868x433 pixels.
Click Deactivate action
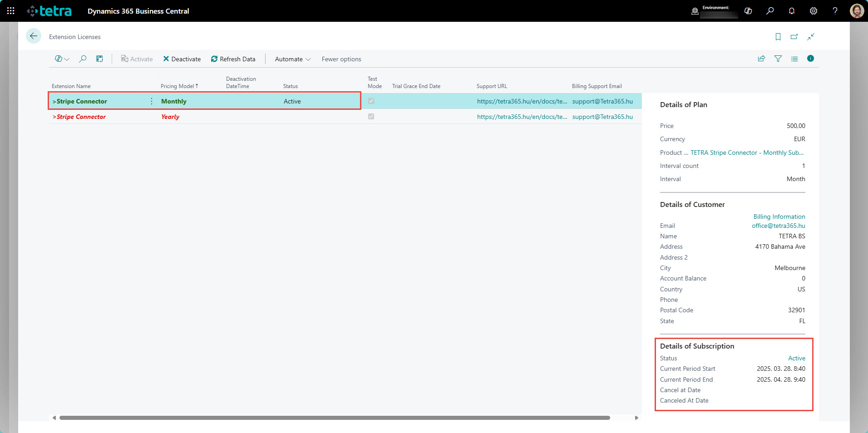coord(182,59)
